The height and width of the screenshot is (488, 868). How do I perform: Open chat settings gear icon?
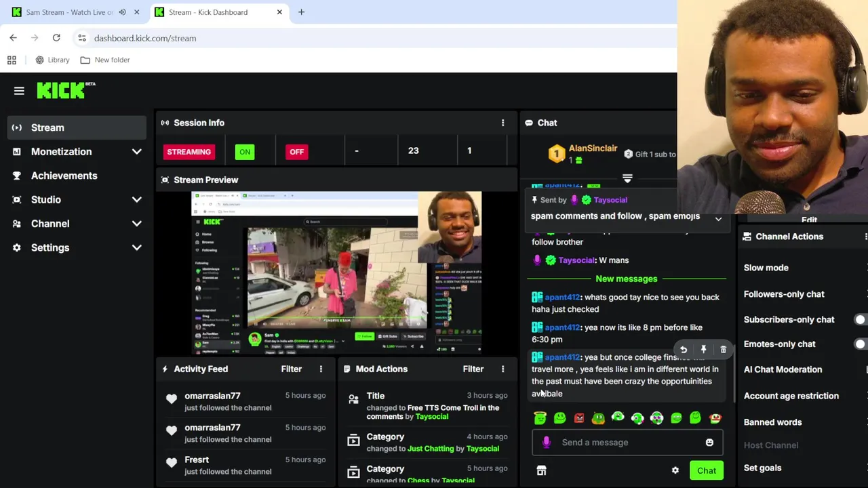point(675,470)
